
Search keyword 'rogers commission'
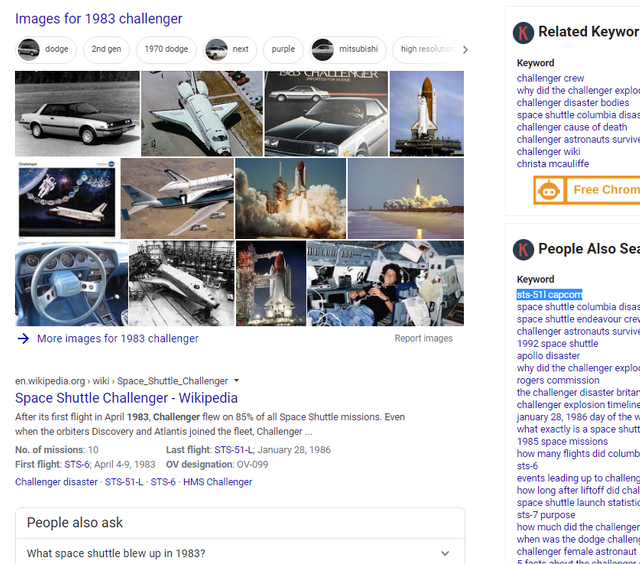coord(558,380)
